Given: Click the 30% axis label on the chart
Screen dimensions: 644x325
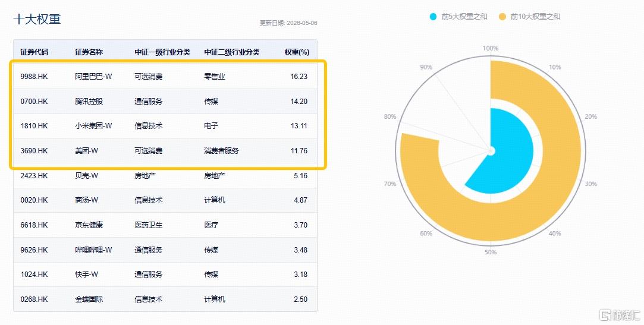Looking at the screenshot, I should [x=590, y=184].
